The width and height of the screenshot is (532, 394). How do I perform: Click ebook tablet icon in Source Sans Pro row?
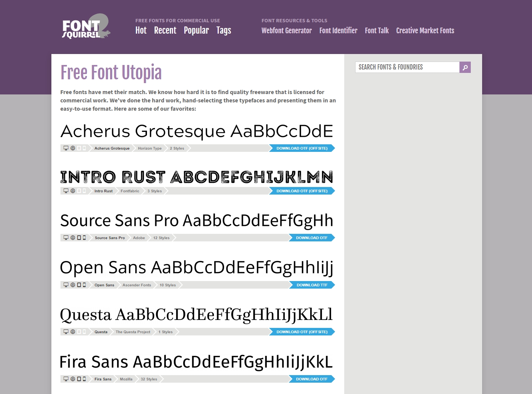pyautogui.click(x=79, y=238)
